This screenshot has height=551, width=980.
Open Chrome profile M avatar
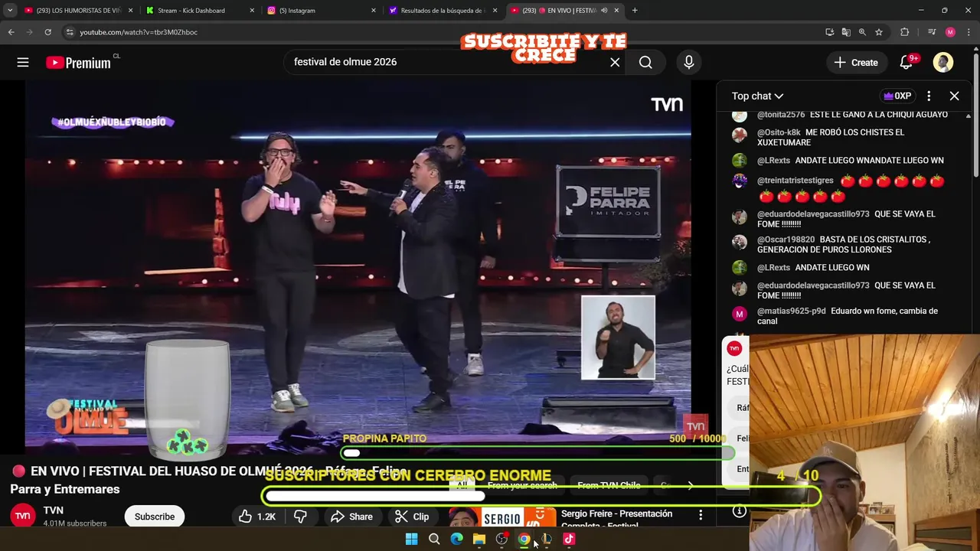click(950, 32)
